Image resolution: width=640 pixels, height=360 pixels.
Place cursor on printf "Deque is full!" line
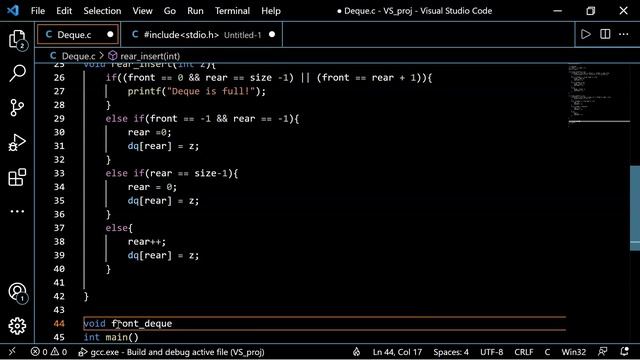pyautogui.click(x=197, y=91)
